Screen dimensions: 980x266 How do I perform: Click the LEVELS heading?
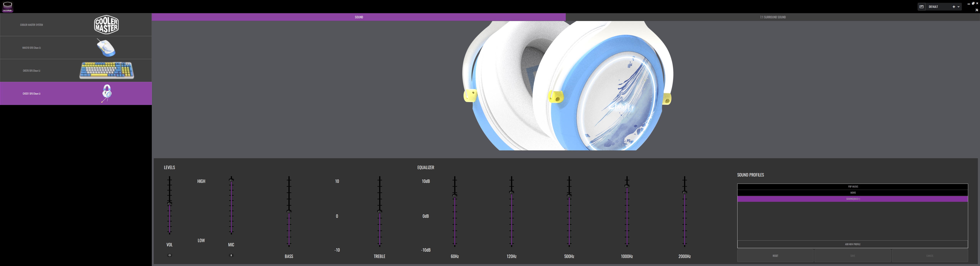(169, 168)
